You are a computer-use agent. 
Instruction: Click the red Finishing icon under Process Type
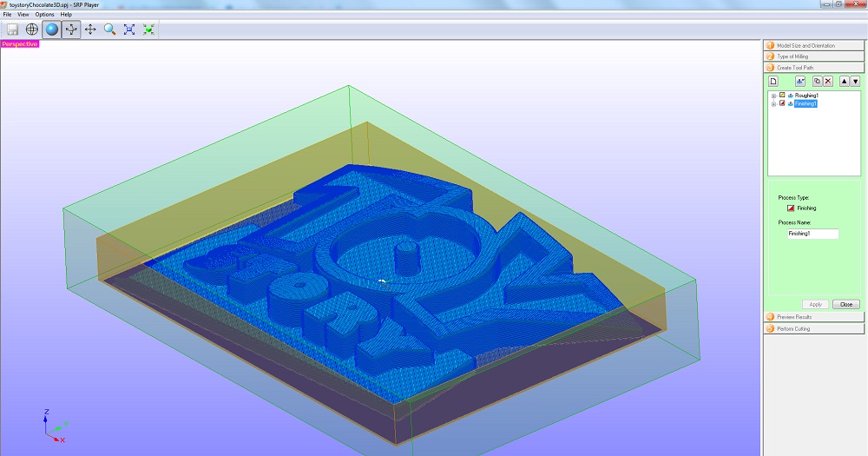[791, 208]
